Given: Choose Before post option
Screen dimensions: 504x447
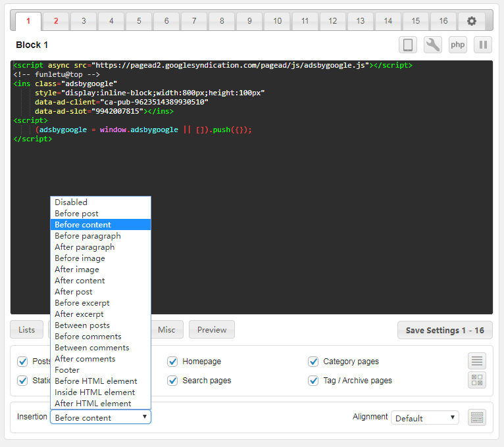Looking at the screenshot, I should [101, 214].
